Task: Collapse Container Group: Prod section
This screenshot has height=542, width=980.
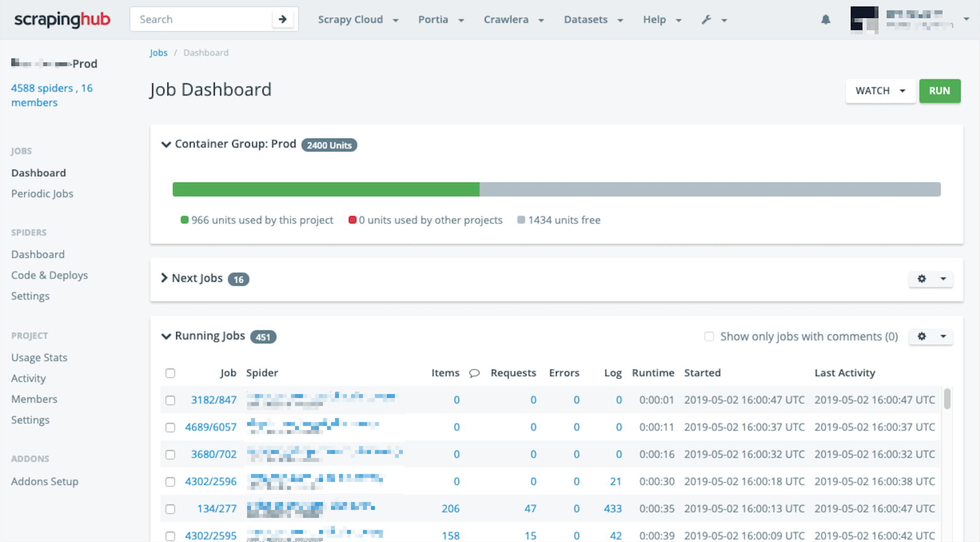Action: point(166,144)
